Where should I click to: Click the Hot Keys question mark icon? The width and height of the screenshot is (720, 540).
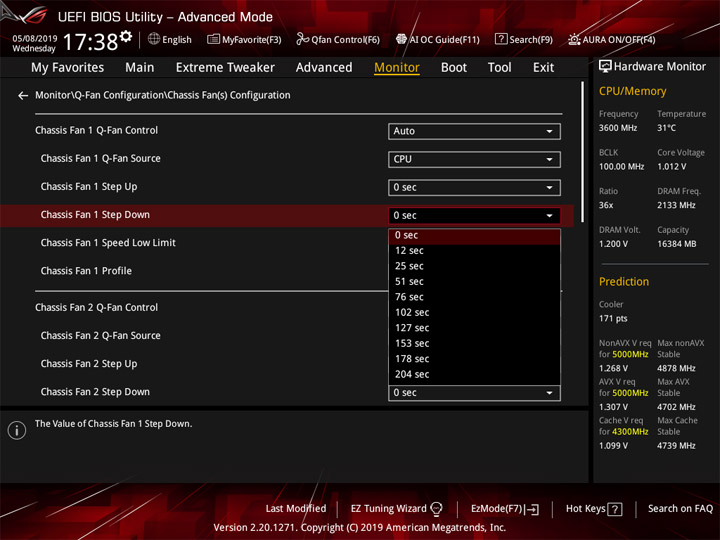615,509
